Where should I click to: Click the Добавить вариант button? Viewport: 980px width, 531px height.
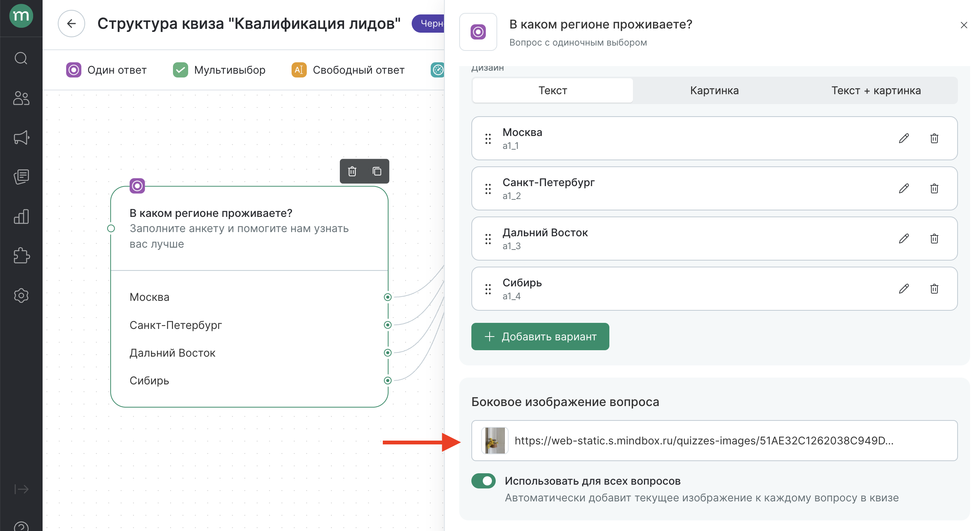[x=540, y=337]
